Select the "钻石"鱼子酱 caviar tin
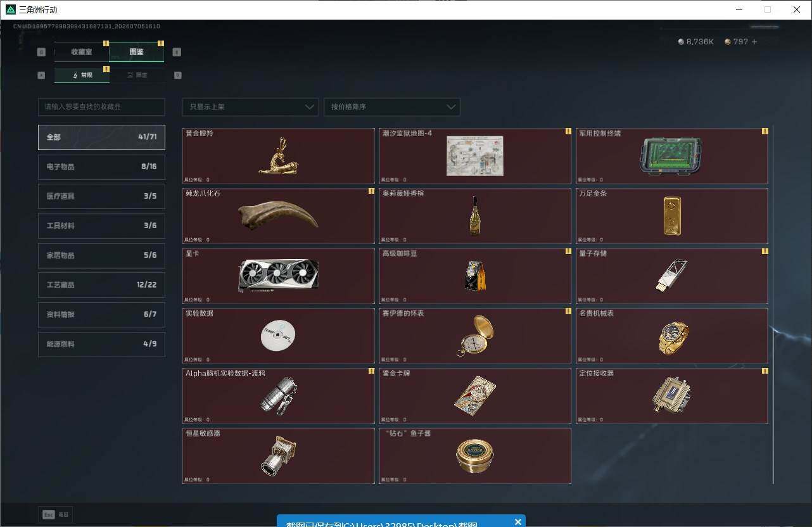Image resolution: width=812 pixels, height=527 pixels. [475, 456]
